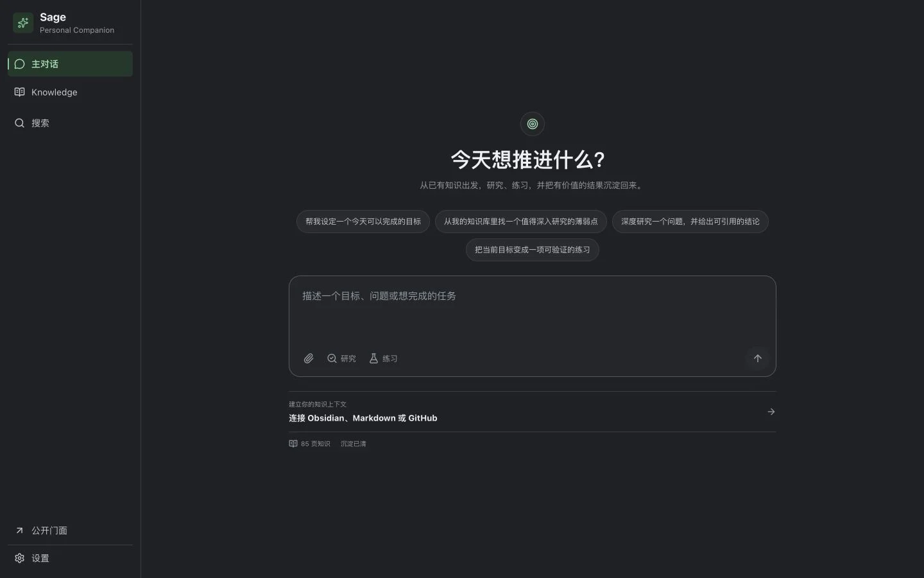Toggle 研究 research mode
The width and height of the screenshot is (924, 578).
click(341, 358)
